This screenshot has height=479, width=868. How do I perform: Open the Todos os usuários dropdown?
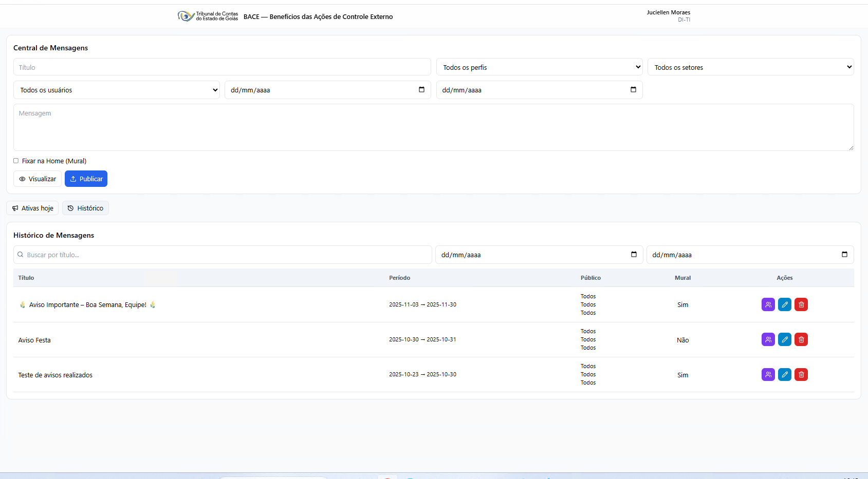tap(117, 90)
